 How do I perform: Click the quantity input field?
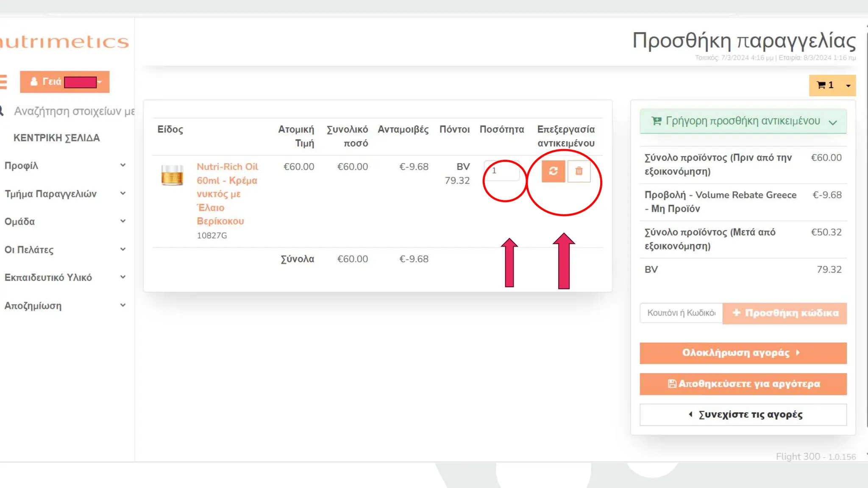(502, 171)
